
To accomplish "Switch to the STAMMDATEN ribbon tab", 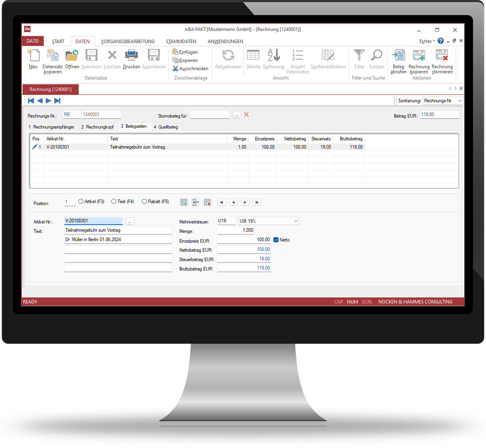I will (181, 41).
